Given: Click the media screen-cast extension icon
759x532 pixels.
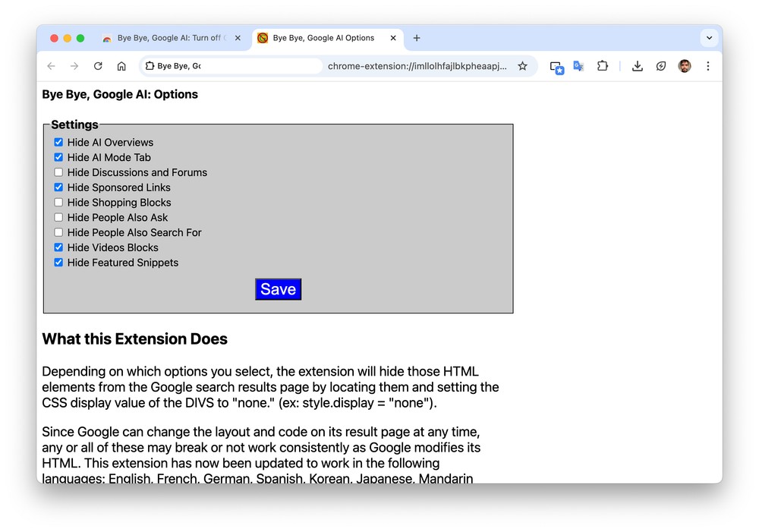Looking at the screenshot, I should tap(557, 67).
